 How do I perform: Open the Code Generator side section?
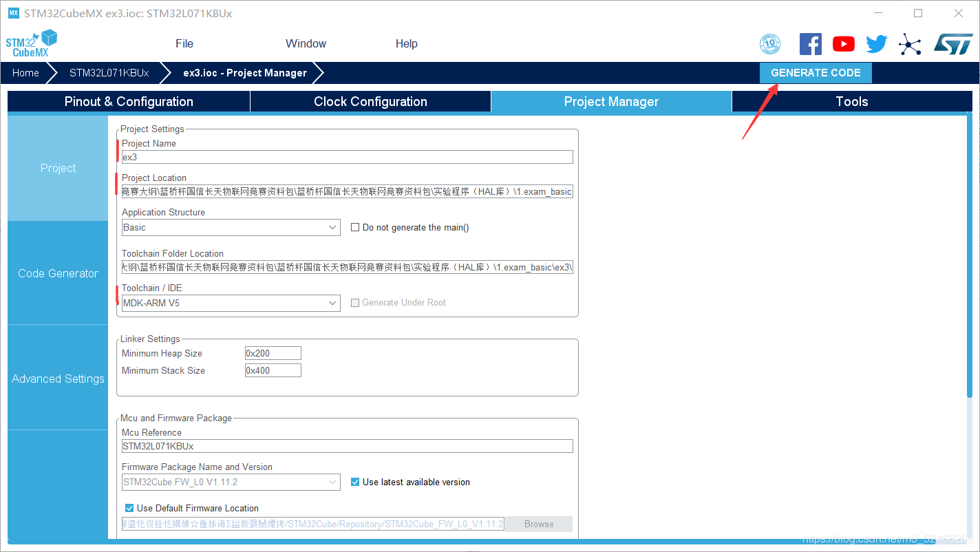(58, 273)
